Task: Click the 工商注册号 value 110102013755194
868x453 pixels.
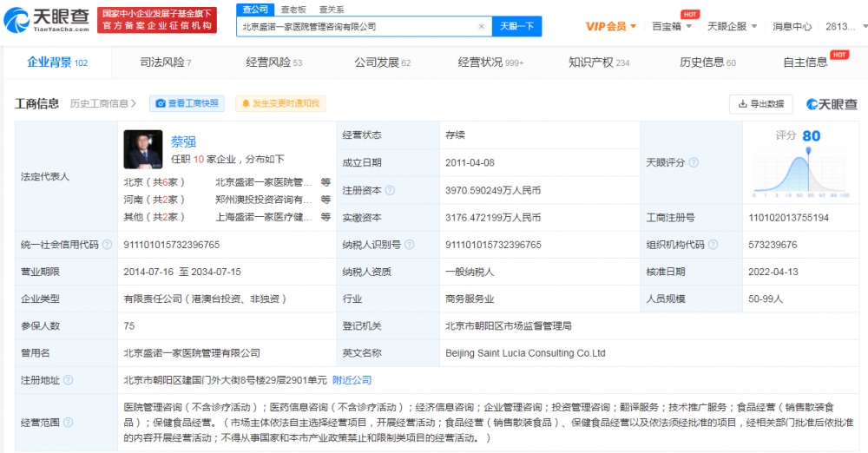Action: pos(788,218)
